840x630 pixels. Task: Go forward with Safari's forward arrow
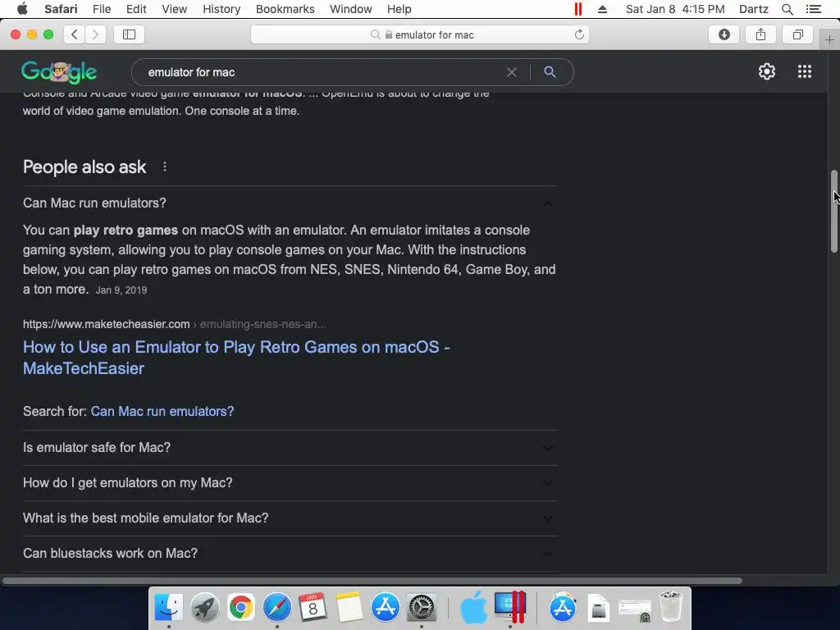click(95, 34)
